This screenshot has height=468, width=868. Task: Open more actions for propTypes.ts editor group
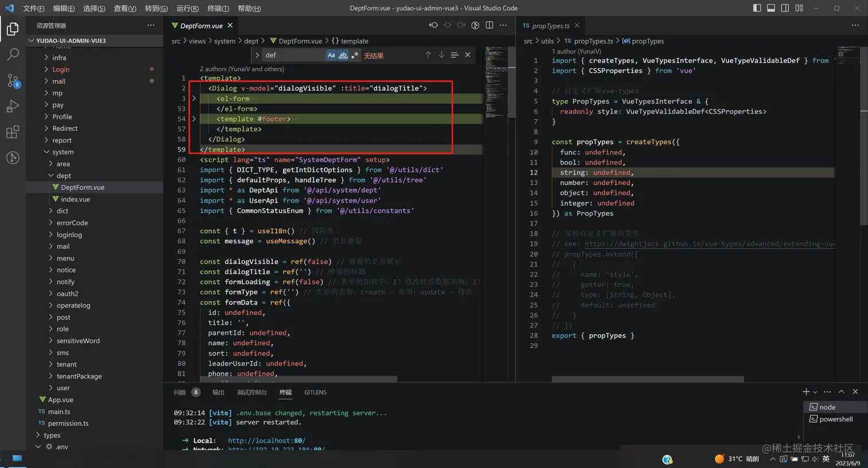(x=855, y=25)
